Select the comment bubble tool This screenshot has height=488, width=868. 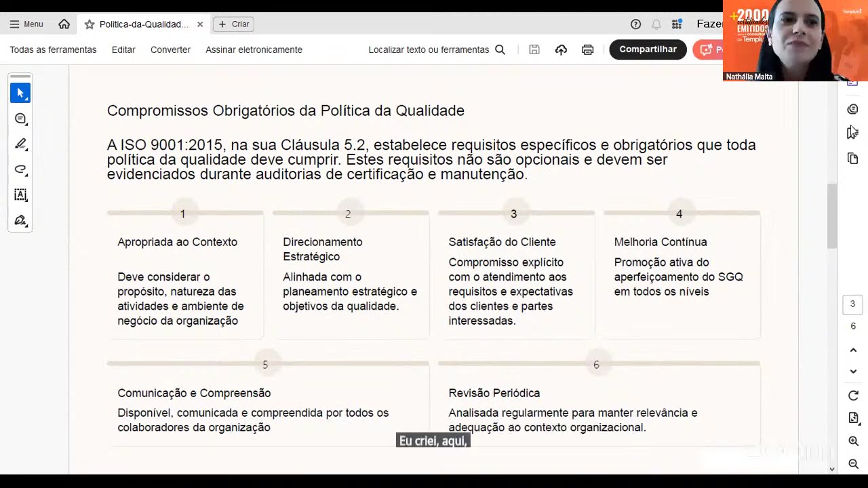(x=20, y=119)
